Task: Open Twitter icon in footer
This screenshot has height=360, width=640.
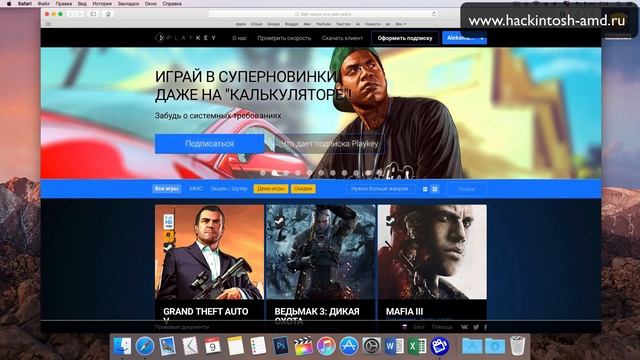Action: (x=476, y=327)
